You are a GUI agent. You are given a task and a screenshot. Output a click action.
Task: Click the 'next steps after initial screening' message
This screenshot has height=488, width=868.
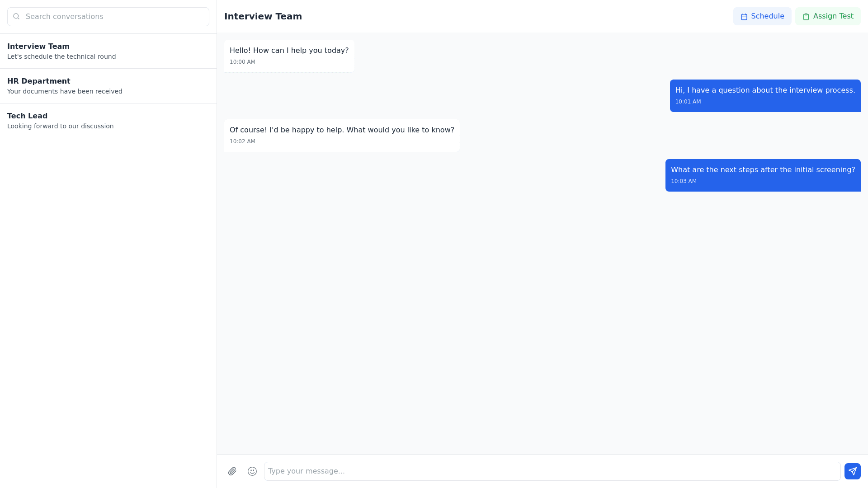[763, 170]
